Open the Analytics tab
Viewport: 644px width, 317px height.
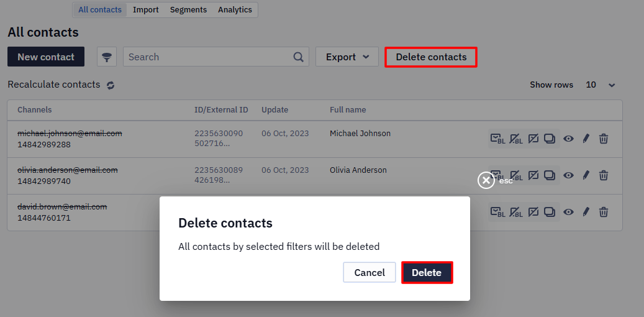click(235, 10)
